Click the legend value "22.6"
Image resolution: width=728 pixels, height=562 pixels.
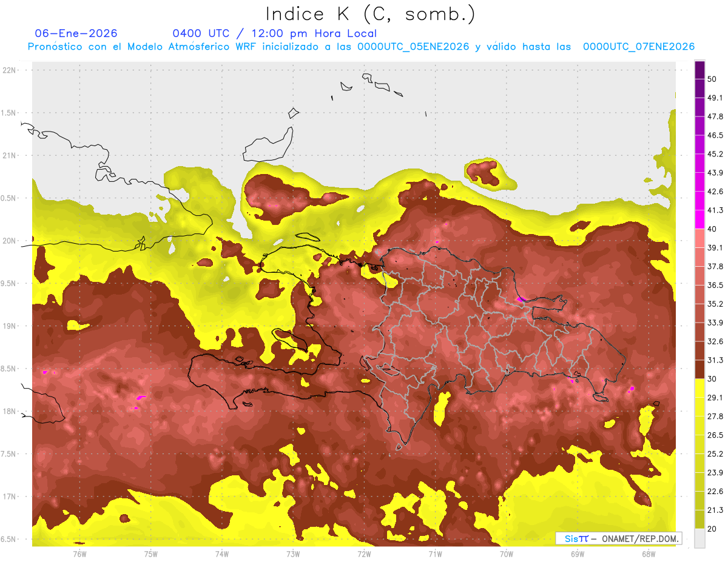click(715, 491)
